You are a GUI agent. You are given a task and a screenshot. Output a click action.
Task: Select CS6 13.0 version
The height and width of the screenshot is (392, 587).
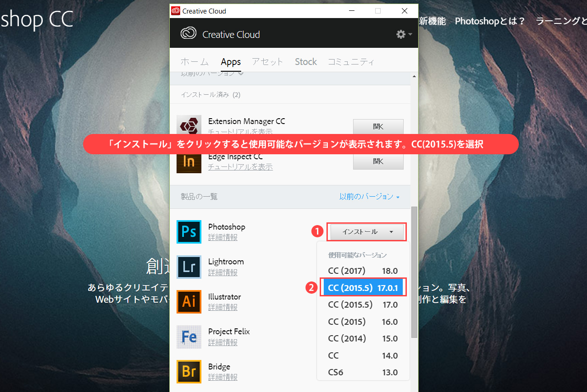coord(363,373)
